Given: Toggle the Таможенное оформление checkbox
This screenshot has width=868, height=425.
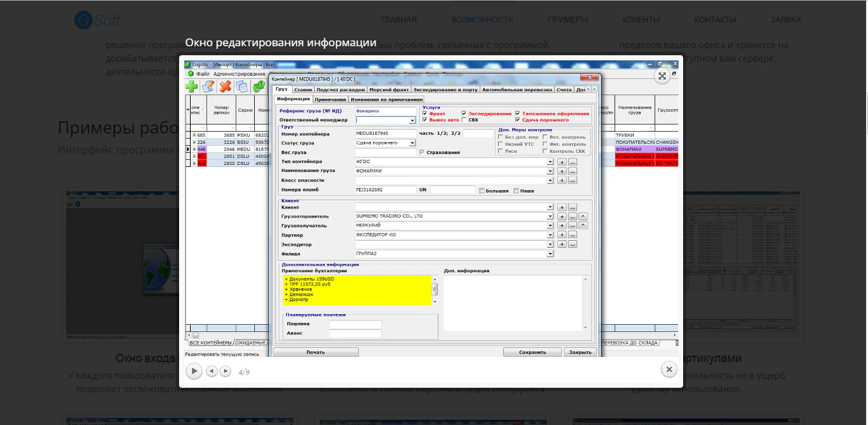Looking at the screenshot, I should point(517,114).
